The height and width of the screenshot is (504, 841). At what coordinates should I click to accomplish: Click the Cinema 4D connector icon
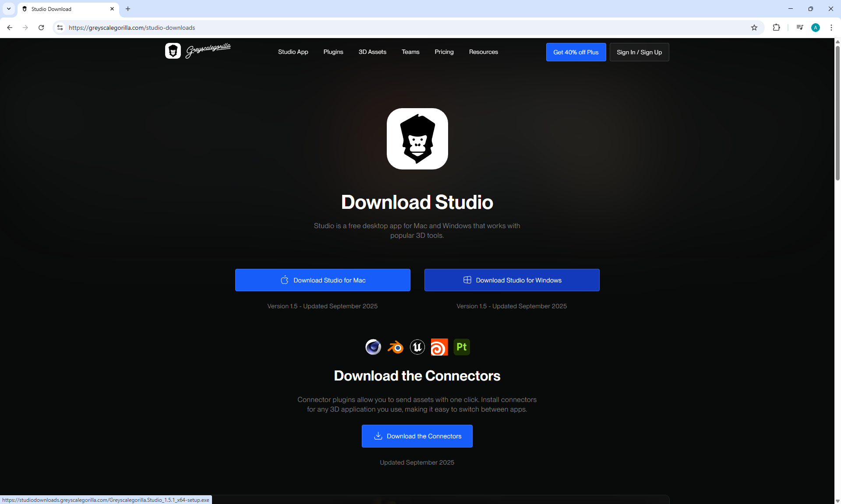click(x=373, y=347)
